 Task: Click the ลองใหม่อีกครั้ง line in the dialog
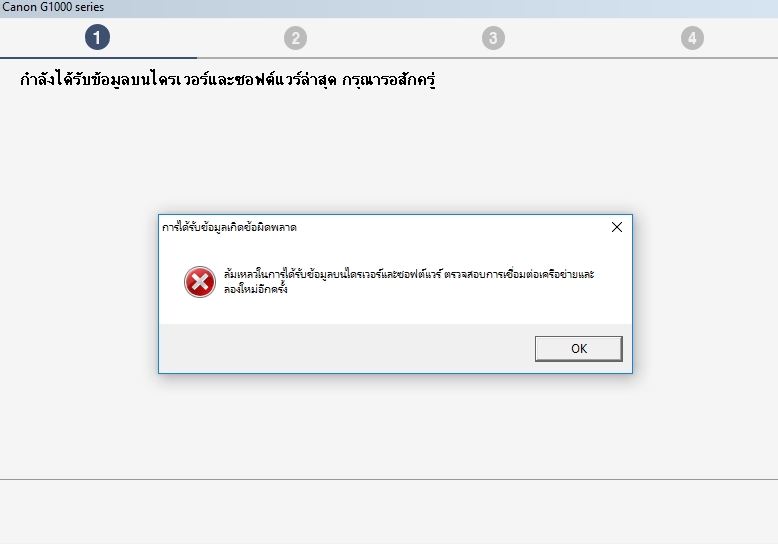pos(256,289)
